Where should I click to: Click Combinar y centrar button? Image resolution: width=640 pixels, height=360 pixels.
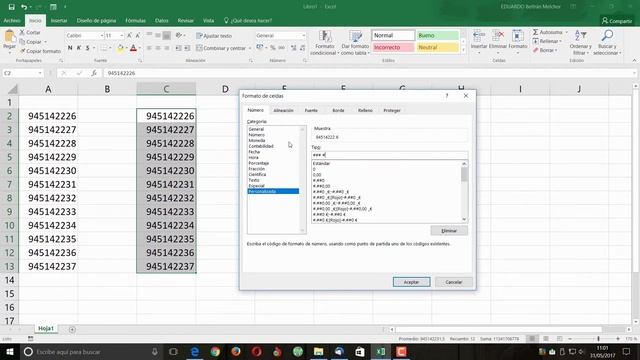(x=223, y=48)
